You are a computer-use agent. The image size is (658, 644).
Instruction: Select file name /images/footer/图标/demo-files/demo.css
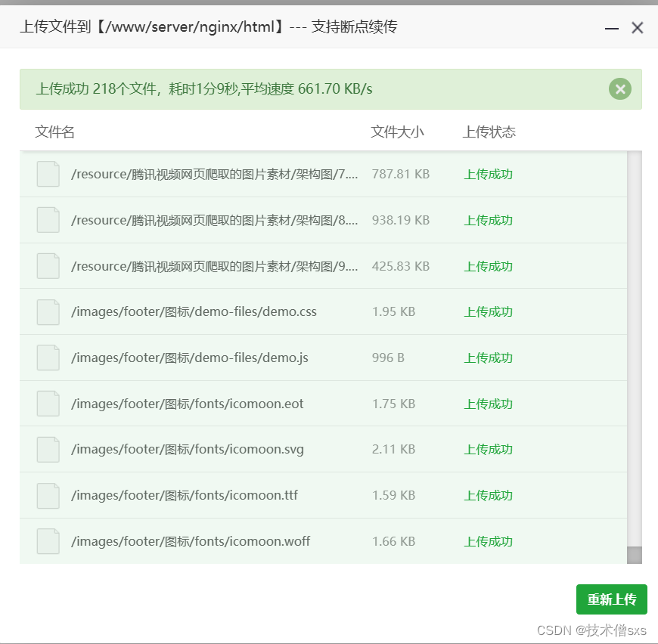coord(194,312)
